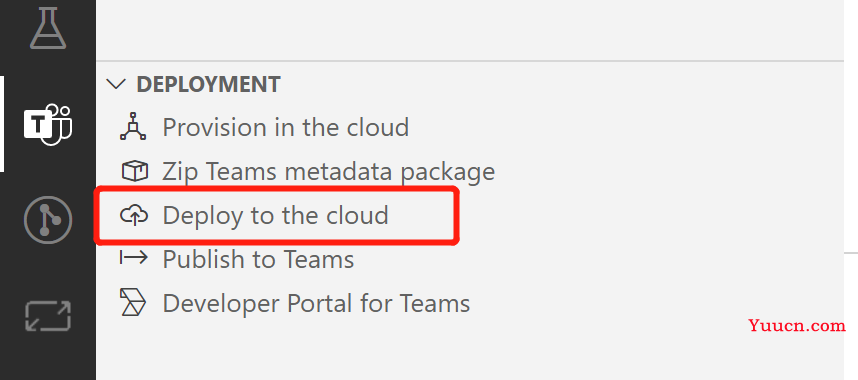Viewport: 858px width, 380px height.
Task: Open the Testing flask icon in activity bar
Action: [x=48, y=26]
